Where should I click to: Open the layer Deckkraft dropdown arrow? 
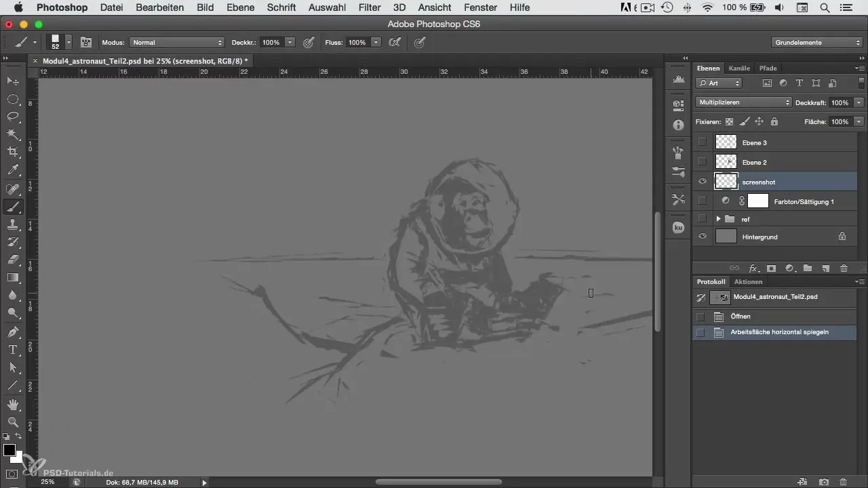(859, 102)
